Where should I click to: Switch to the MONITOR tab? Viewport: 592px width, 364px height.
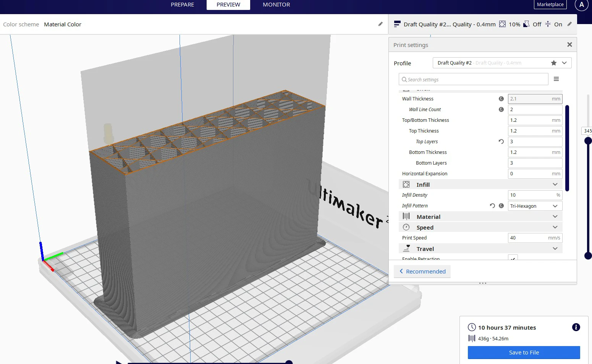tap(276, 5)
